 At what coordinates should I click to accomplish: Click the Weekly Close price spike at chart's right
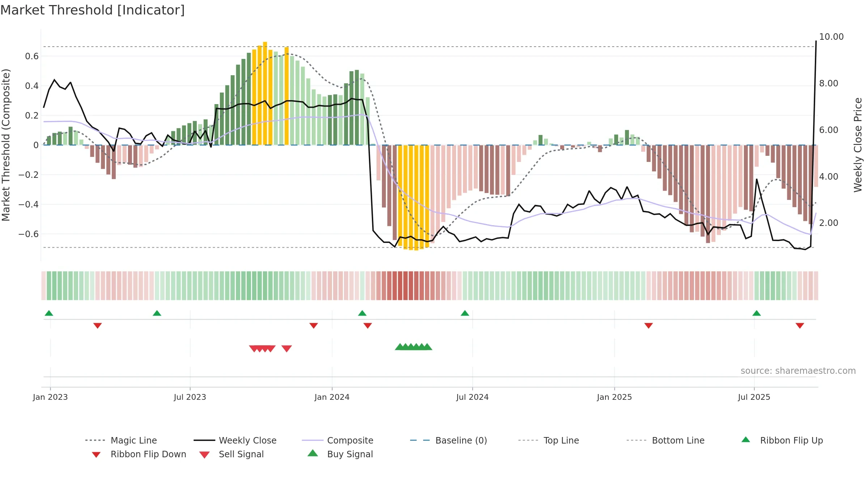coord(816,42)
